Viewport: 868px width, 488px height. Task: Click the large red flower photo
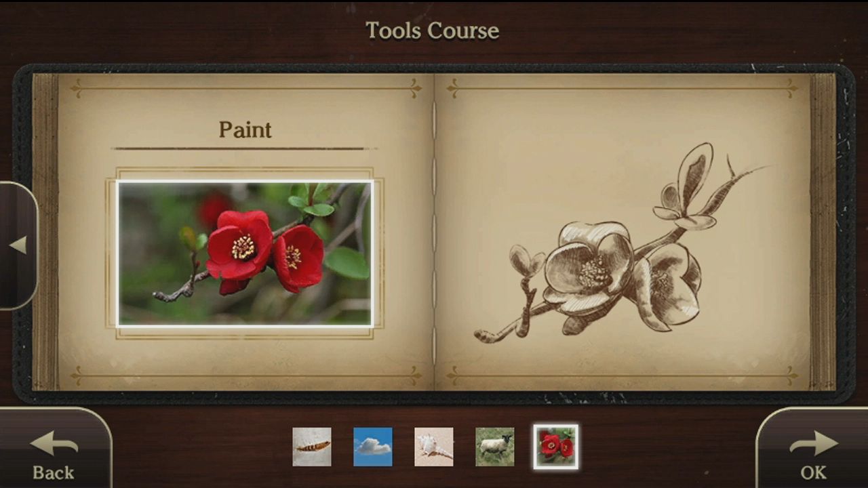[x=245, y=253]
